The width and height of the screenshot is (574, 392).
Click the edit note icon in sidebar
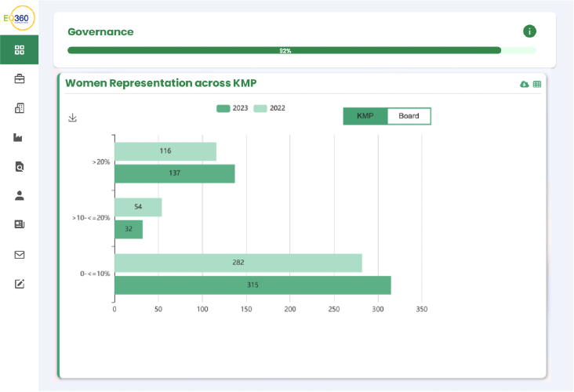(x=20, y=284)
